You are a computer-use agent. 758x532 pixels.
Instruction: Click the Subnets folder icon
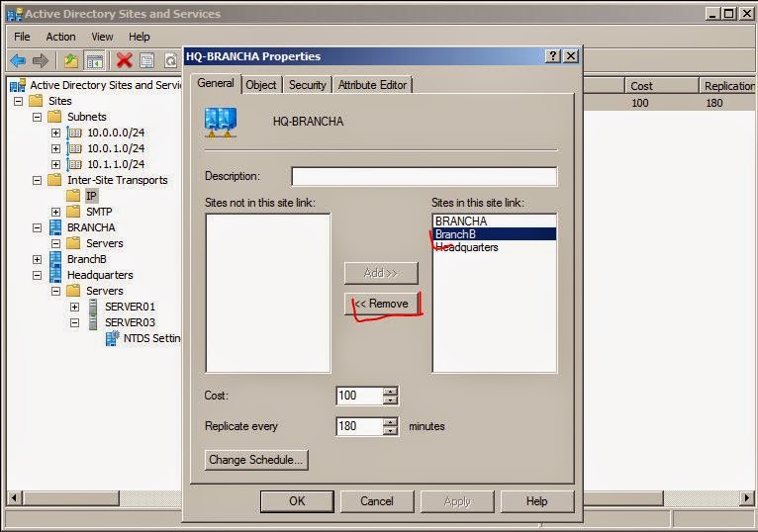click(54, 117)
